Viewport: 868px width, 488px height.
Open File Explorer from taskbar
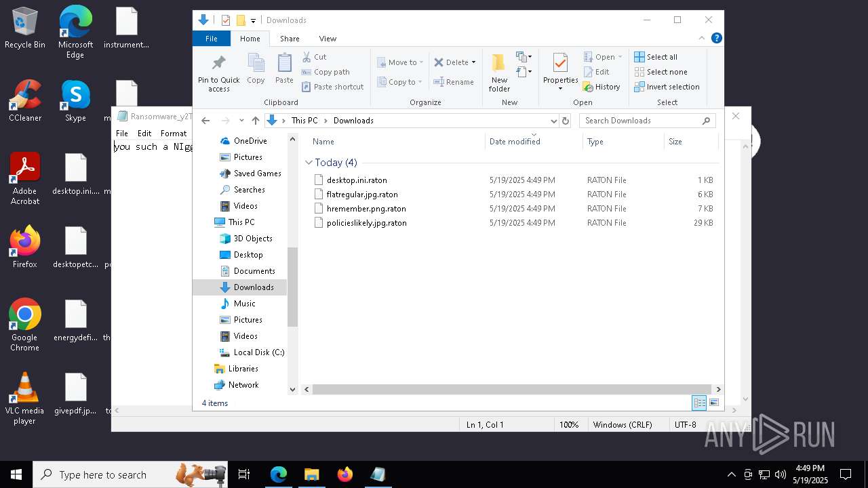pos(312,474)
